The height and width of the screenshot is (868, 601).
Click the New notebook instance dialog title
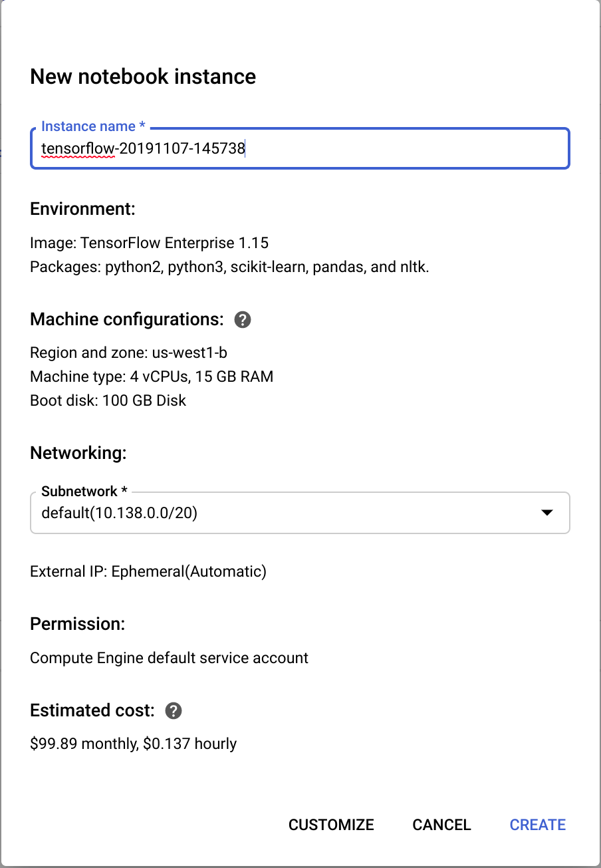click(142, 76)
